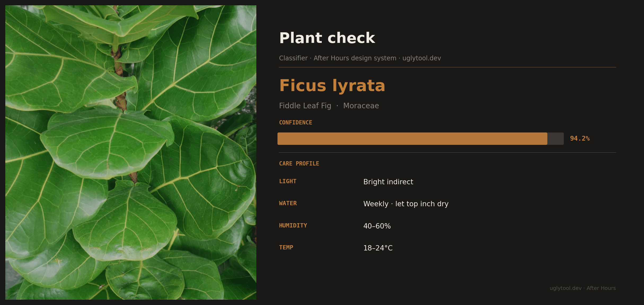
Task: Select the 18–24°C temperature value
Action: tap(378, 248)
